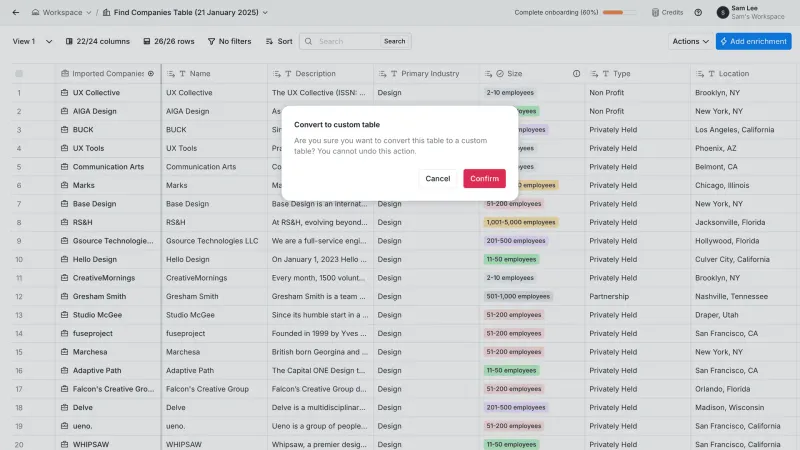This screenshot has width=800, height=450.
Task: Click the company icon beside fuseproject
Action: pyautogui.click(x=64, y=333)
